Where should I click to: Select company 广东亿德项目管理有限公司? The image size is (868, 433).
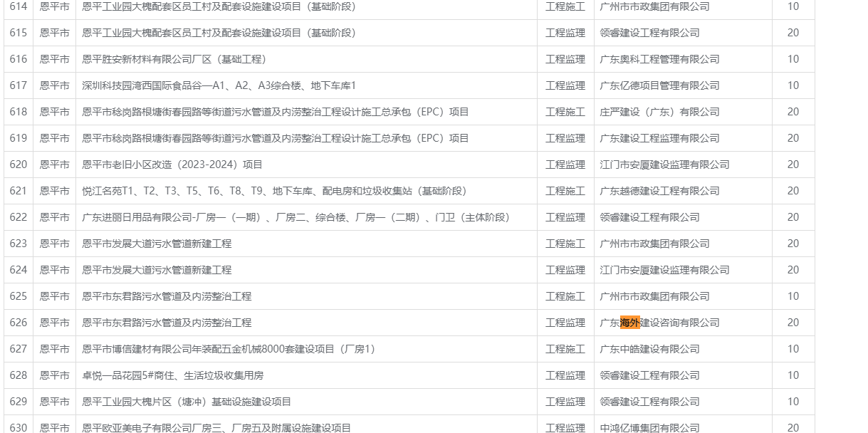[x=659, y=85]
